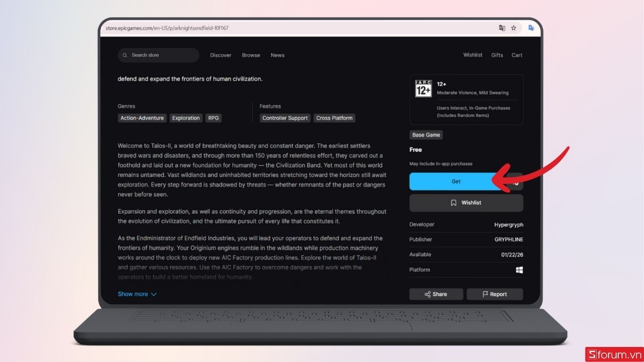Go to the News section
The image size is (644, 362).
277,55
